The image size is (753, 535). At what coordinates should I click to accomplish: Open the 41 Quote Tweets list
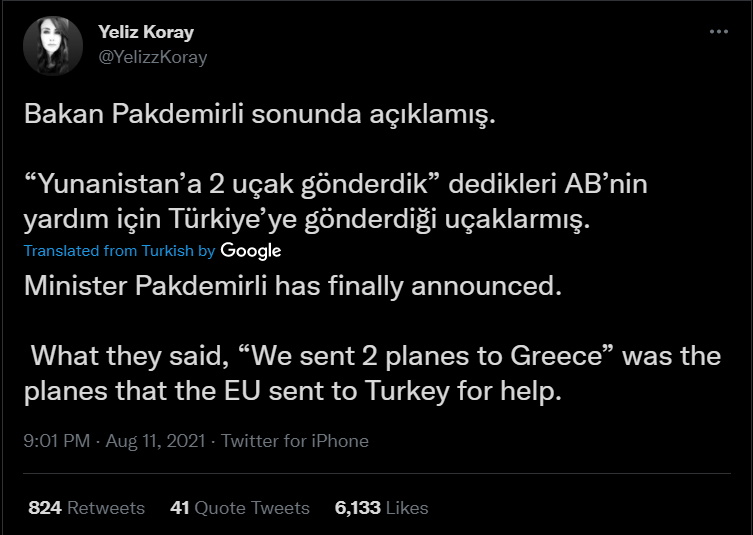(x=240, y=508)
